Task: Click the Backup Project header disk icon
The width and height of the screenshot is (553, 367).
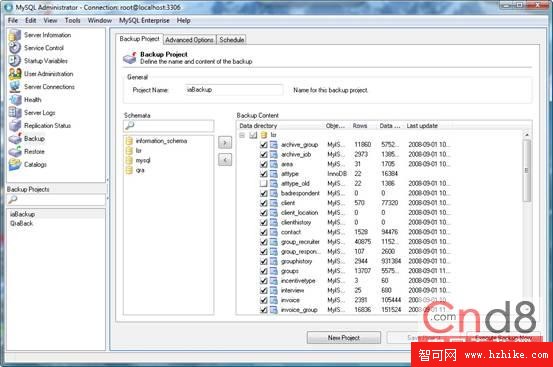Action: [x=129, y=58]
